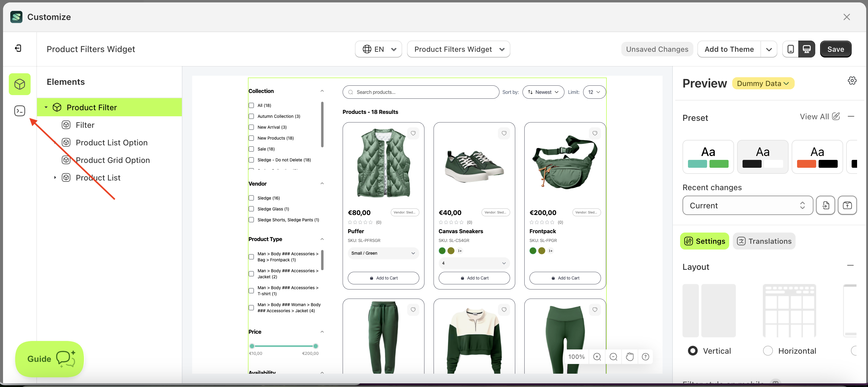The height and width of the screenshot is (387, 868).
Task: Check the Sledge Glass vendor checkbox
Action: pyautogui.click(x=251, y=209)
